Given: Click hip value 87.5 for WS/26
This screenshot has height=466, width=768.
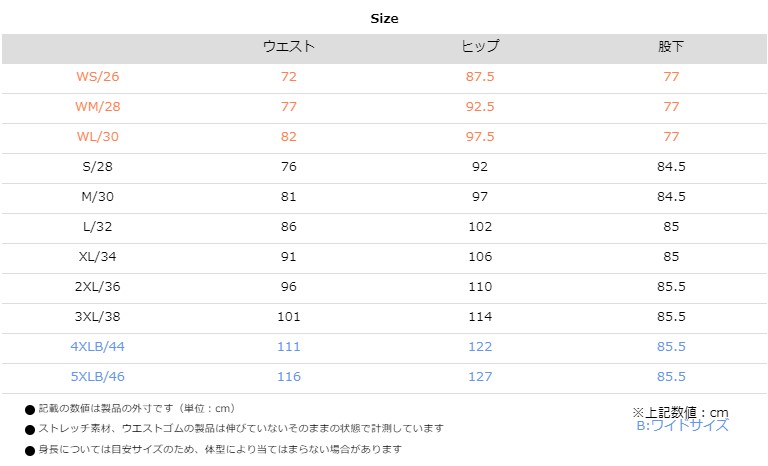Looking at the screenshot, I should click(x=480, y=77).
